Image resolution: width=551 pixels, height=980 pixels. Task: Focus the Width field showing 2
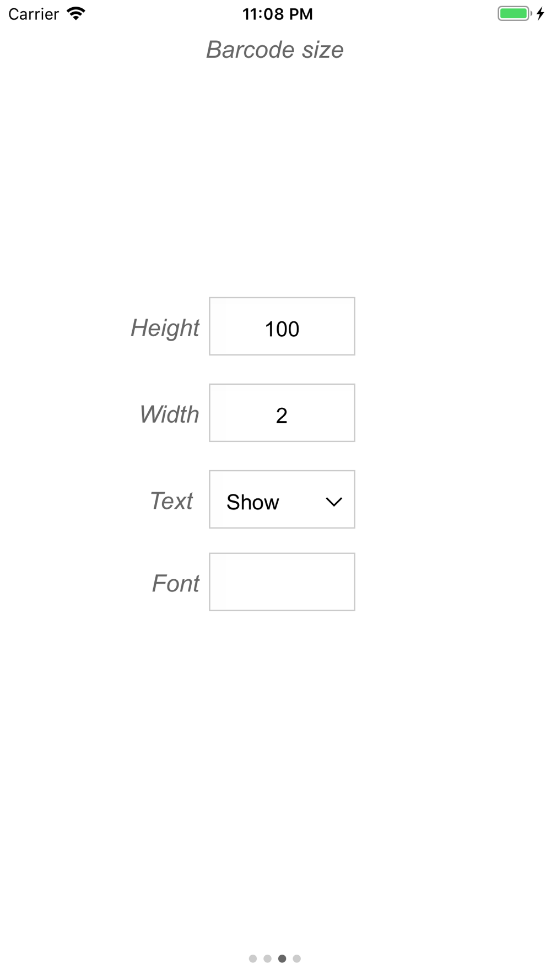click(x=282, y=413)
